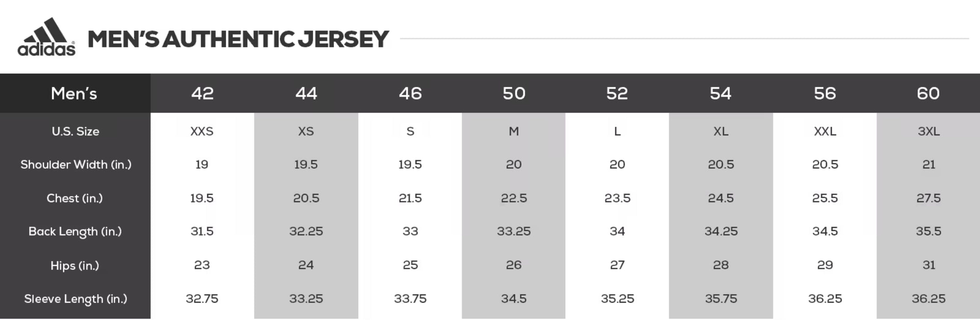This screenshot has height=320, width=980.
Task: Click the Sleeve Length (in.) row label
Action: click(x=75, y=299)
